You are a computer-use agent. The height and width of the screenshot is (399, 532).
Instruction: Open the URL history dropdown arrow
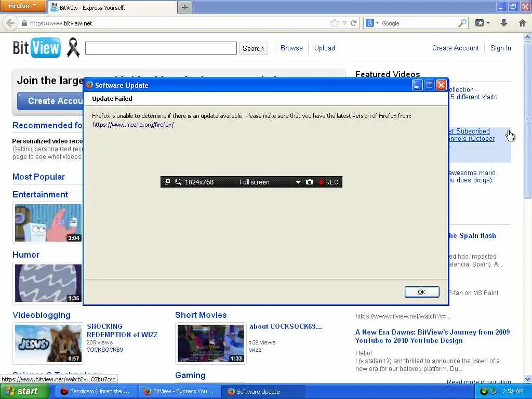pos(344,23)
